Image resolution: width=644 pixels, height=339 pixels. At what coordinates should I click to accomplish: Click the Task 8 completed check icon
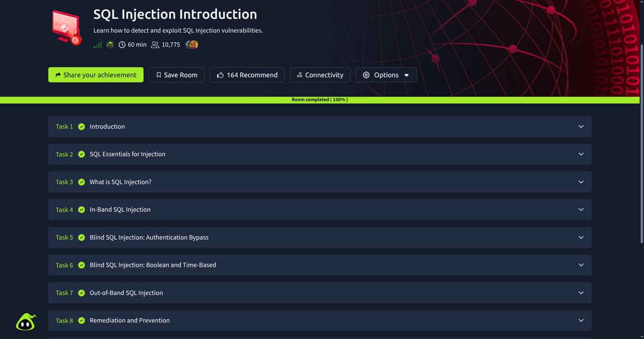(82, 321)
